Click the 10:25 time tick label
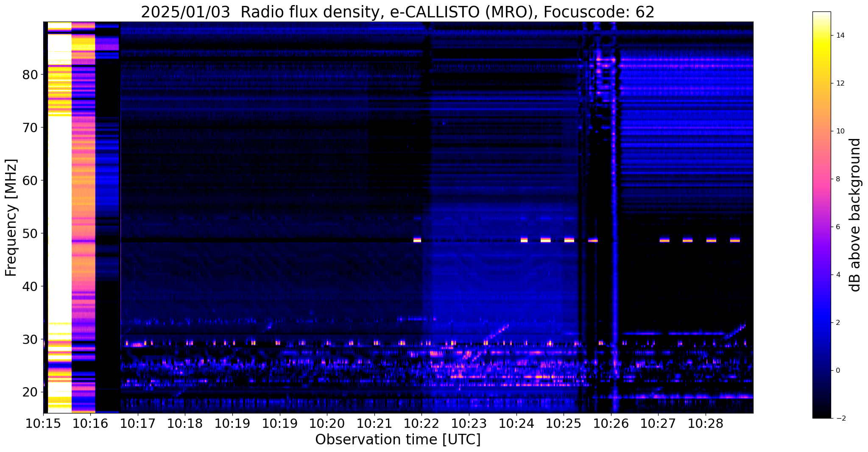Screen dimensions: 868x452 (x=564, y=424)
